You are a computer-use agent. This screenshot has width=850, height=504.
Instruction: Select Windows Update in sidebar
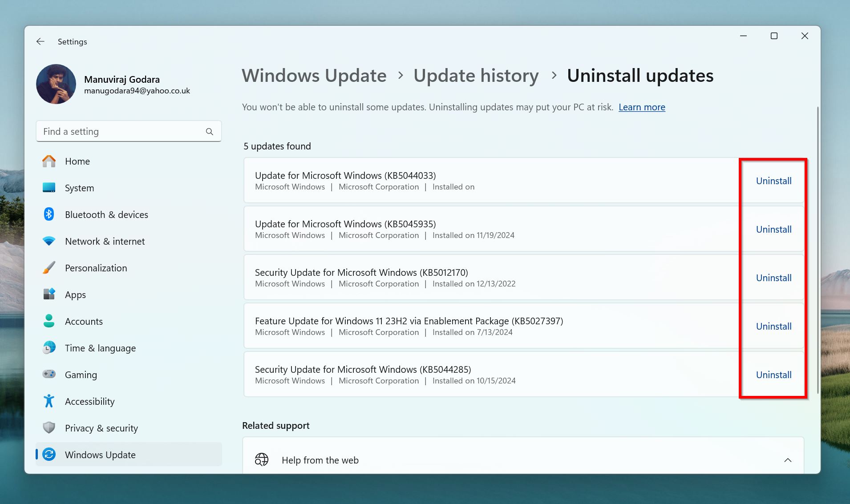click(129, 455)
